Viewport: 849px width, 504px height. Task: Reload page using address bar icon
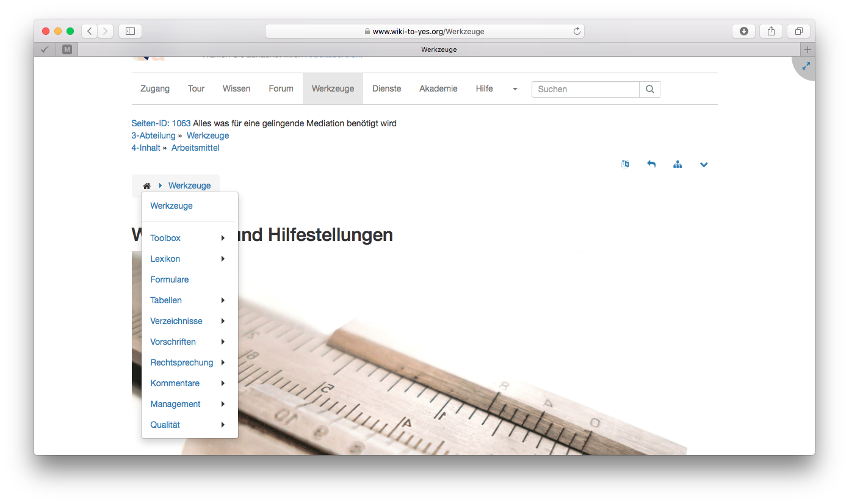point(576,31)
